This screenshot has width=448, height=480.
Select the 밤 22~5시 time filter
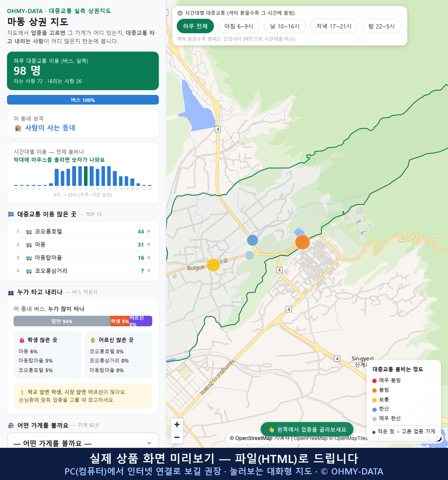pos(381,26)
